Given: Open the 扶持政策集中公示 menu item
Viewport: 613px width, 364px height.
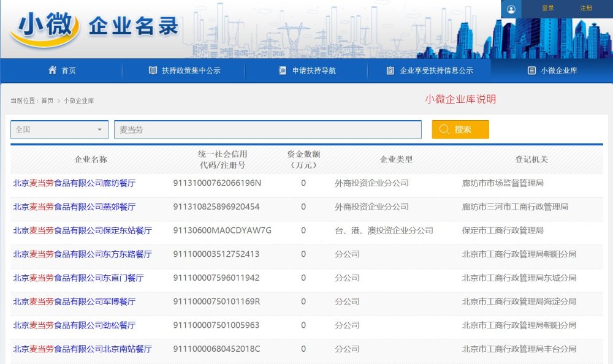Looking at the screenshot, I should coord(181,70).
